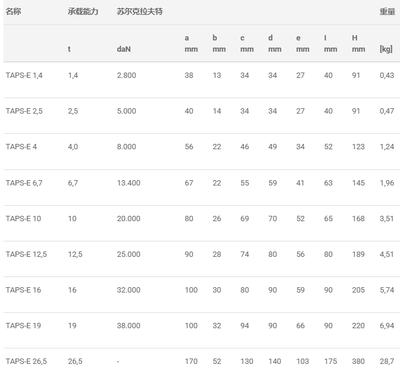The width and height of the screenshot is (400, 374).
Task: Click c value 69 in TAPS-E 10 row
Action: (x=245, y=219)
